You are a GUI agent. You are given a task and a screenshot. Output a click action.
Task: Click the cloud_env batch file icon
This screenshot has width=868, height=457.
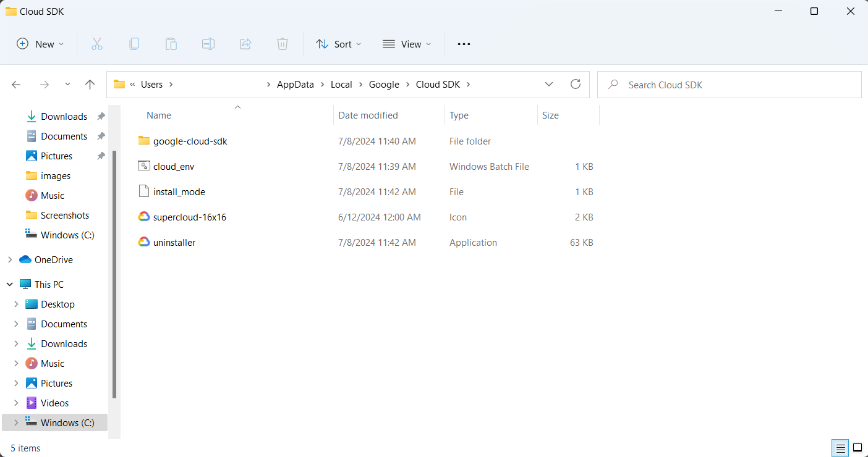[x=144, y=166]
